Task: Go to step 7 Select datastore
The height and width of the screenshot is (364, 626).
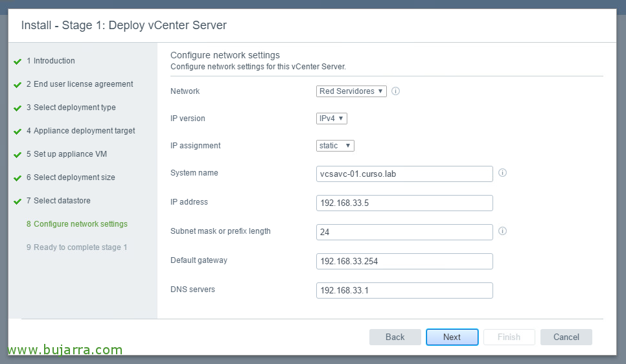Action: tap(58, 200)
